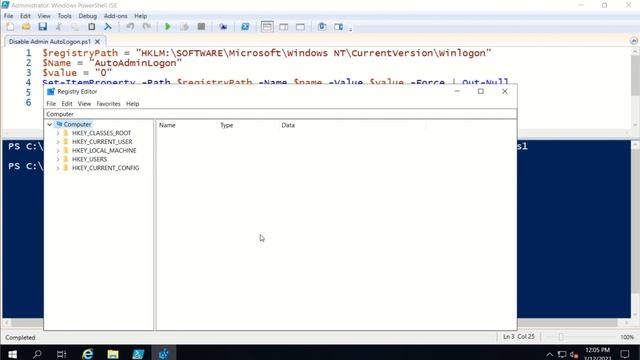The width and height of the screenshot is (640, 360).
Task: Select the Computer root tree item
Action: [x=78, y=124]
